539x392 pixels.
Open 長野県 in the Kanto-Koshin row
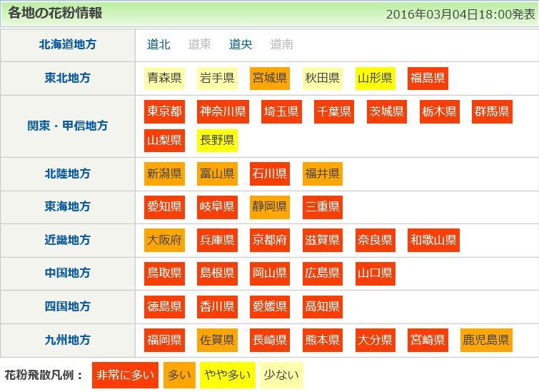(x=217, y=140)
